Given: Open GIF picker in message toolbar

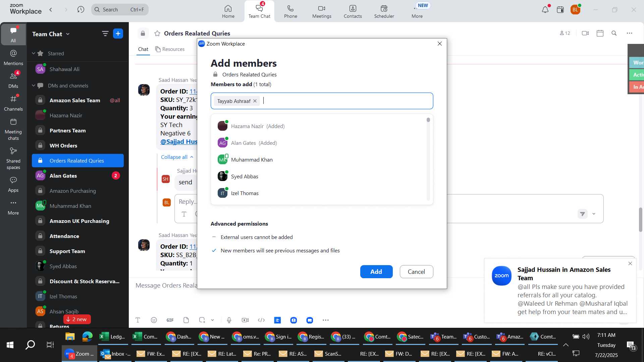Looking at the screenshot, I should pos(170,320).
